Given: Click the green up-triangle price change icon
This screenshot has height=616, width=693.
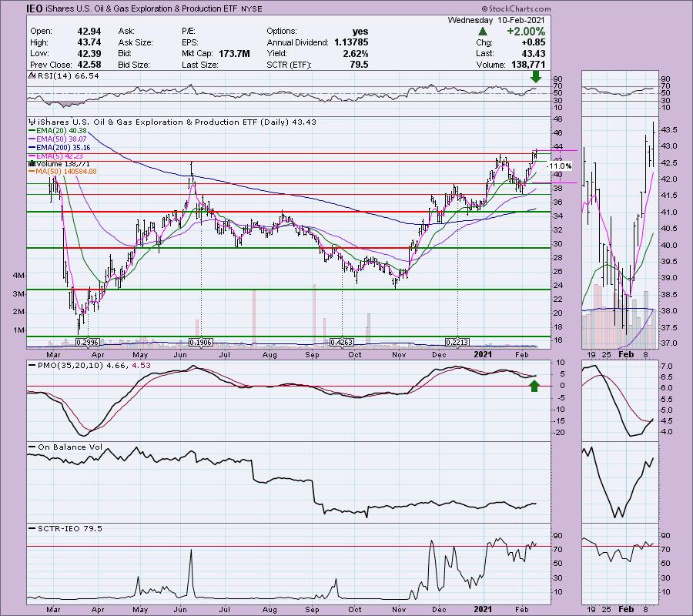Looking at the screenshot, I should tap(483, 32).
